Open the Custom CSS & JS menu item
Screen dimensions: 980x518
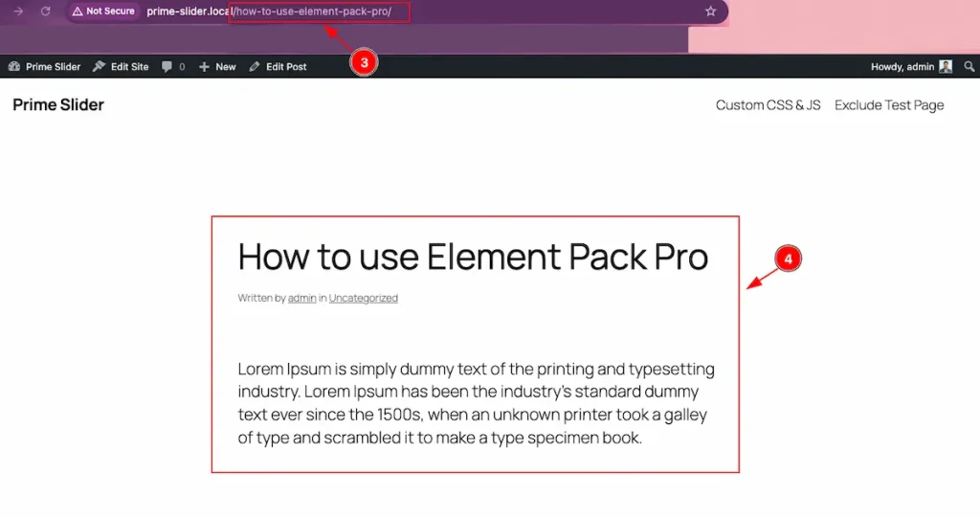(x=768, y=105)
